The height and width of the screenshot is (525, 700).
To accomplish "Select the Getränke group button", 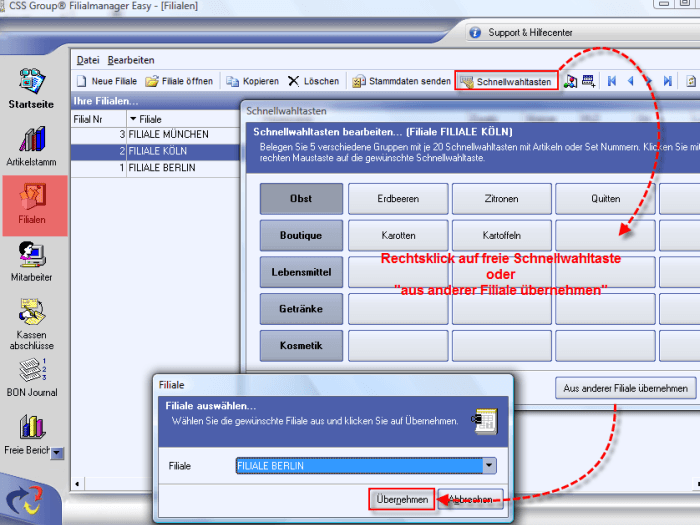I will coord(301,308).
